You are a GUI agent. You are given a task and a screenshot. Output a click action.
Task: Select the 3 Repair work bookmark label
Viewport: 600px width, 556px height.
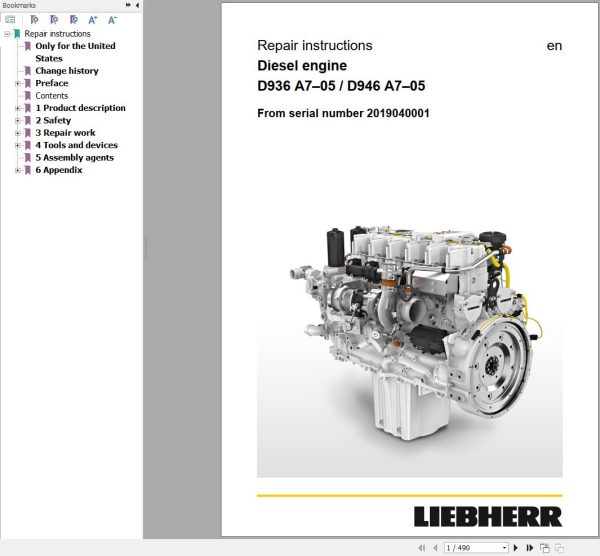click(65, 133)
